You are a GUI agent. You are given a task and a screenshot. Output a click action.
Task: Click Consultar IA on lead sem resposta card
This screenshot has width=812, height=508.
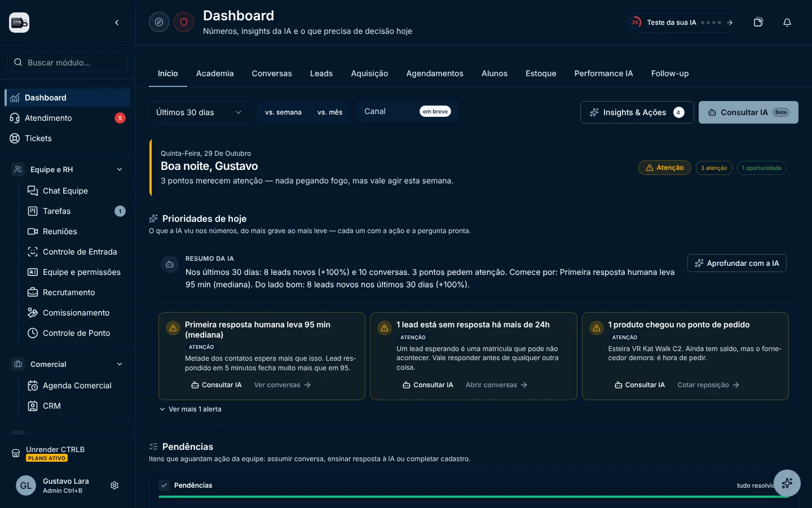point(428,385)
